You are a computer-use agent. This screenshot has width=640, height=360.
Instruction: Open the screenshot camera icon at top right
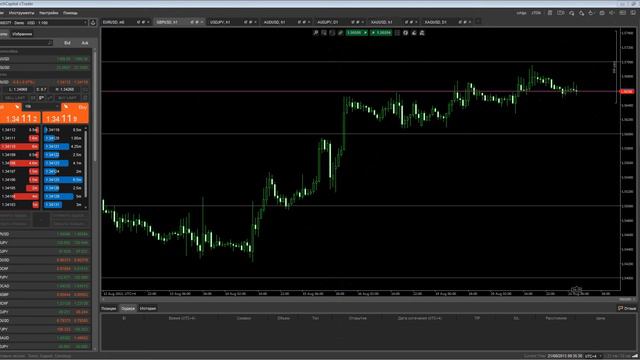(602, 13)
